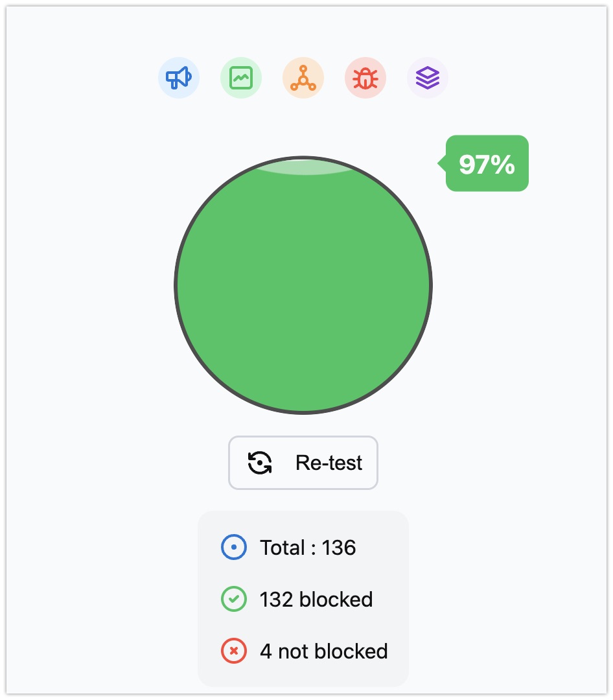Click the 97% score badge
Image resolution: width=613 pixels, height=700 pixels.
coord(487,163)
